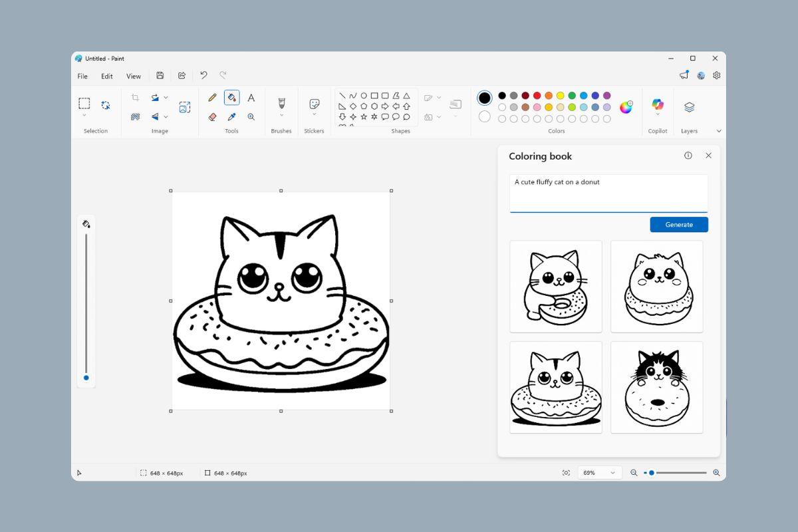Screen dimensions: 798x532
Task: Select the secondary white color circle
Action: (485, 117)
